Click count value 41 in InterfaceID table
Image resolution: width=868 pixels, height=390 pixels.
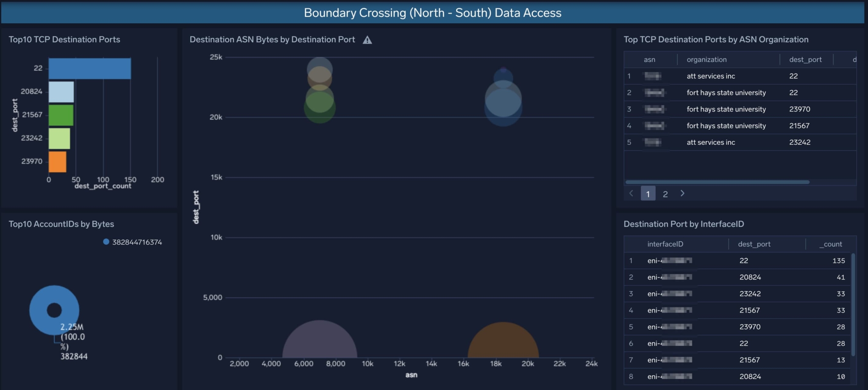841,277
